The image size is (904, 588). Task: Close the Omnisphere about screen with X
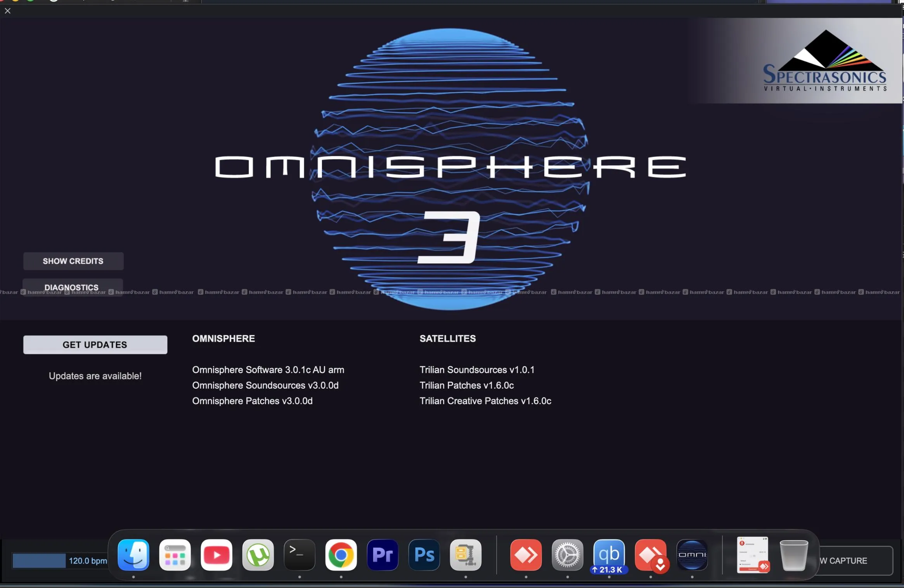pos(7,11)
